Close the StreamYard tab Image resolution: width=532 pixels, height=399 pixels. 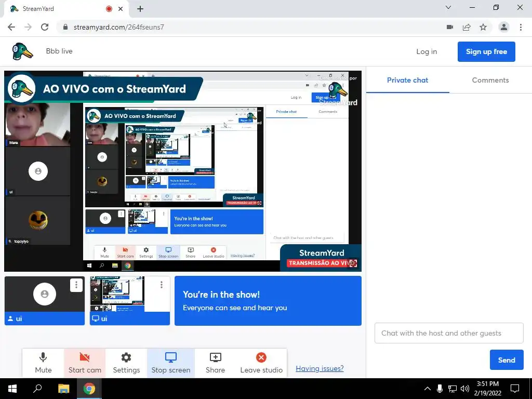[121, 9]
